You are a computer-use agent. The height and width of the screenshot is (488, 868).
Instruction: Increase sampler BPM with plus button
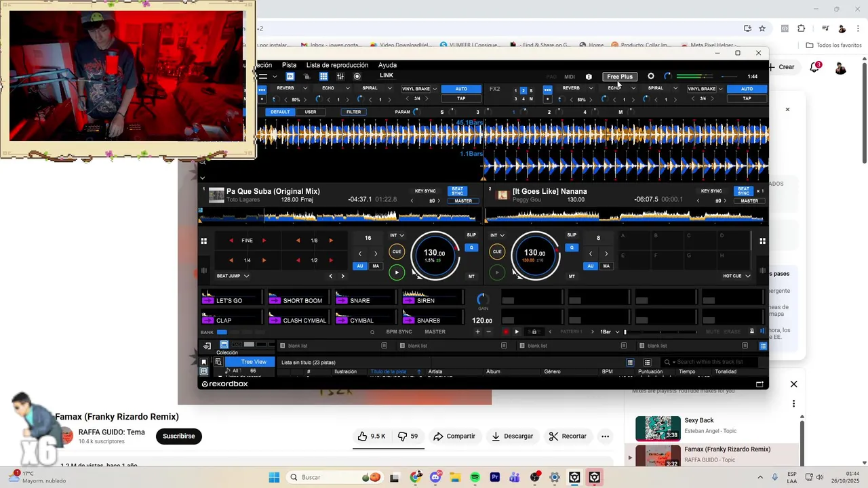coord(477,331)
